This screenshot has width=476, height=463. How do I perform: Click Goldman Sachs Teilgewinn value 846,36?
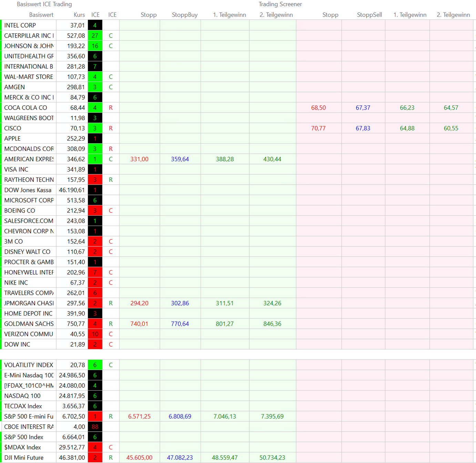coord(272,324)
